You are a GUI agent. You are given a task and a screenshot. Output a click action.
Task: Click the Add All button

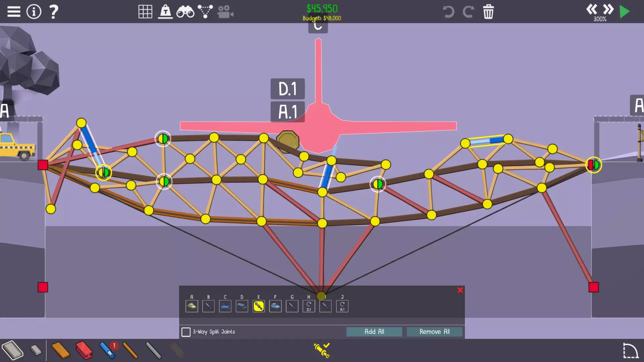(374, 331)
